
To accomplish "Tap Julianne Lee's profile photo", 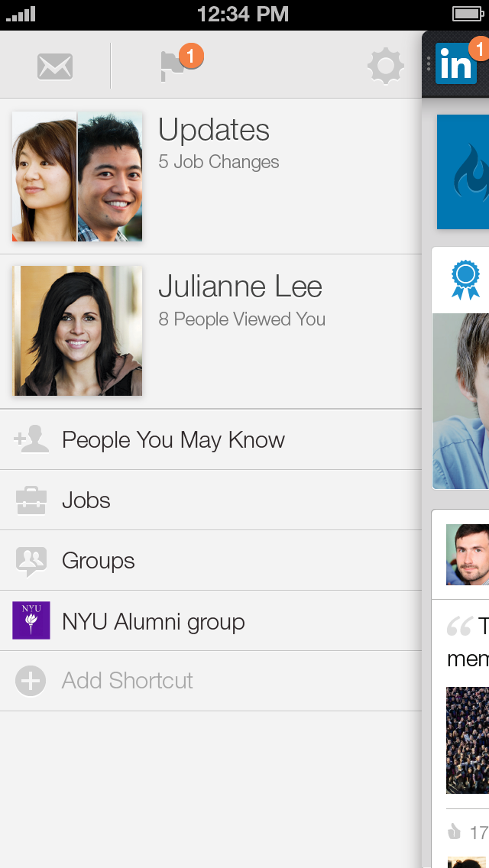I will tap(77, 331).
